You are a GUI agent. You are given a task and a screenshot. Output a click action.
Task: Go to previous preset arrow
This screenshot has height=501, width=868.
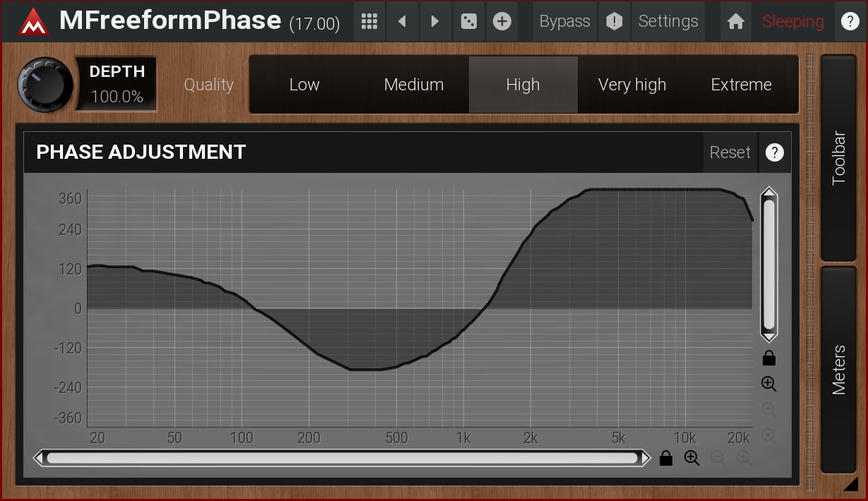(x=402, y=22)
